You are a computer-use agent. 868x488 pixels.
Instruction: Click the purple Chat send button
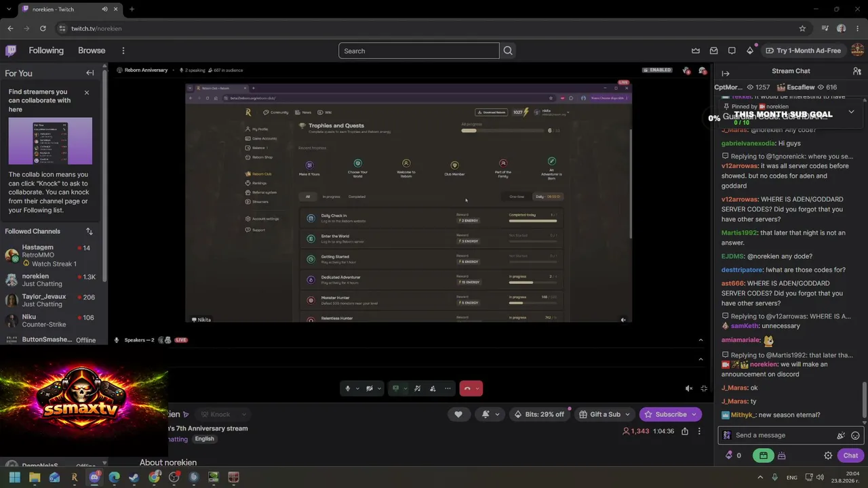coord(850,455)
